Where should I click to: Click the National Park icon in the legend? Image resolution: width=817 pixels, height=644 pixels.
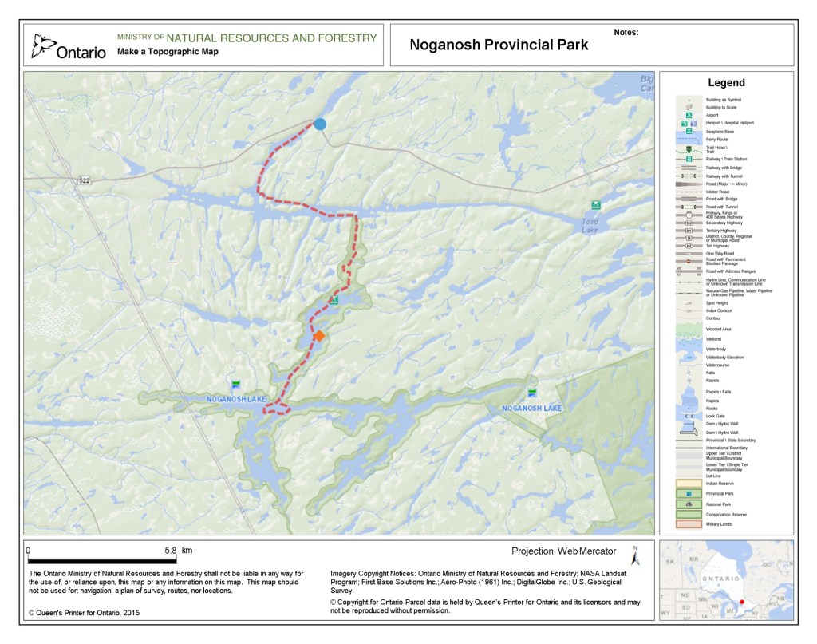(689, 504)
